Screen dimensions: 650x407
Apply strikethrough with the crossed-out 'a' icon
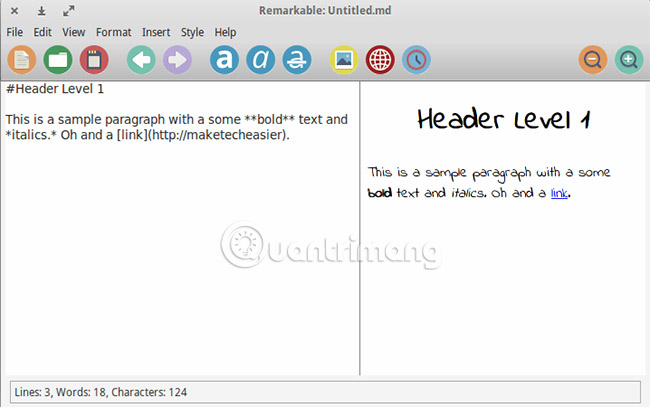[297, 60]
